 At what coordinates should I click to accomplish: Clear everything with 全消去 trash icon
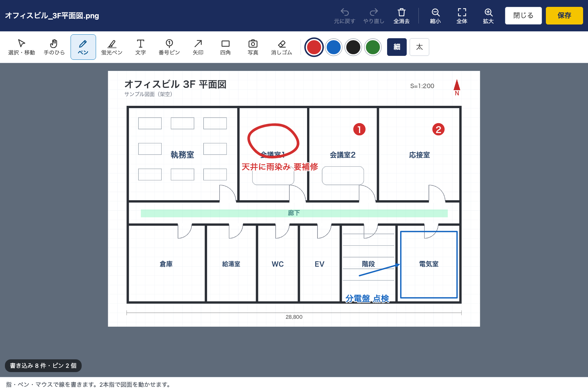pyautogui.click(x=401, y=16)
